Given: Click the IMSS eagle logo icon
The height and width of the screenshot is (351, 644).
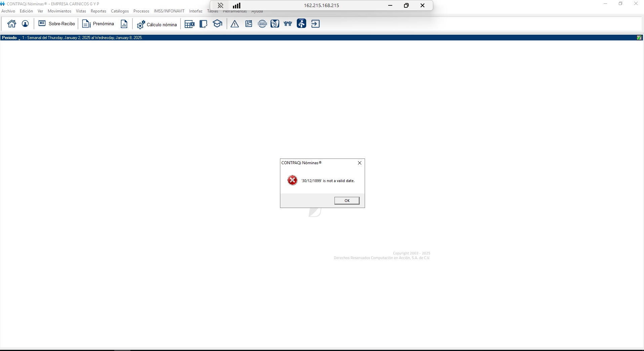Looking at the screenshot, I should 275,24.
